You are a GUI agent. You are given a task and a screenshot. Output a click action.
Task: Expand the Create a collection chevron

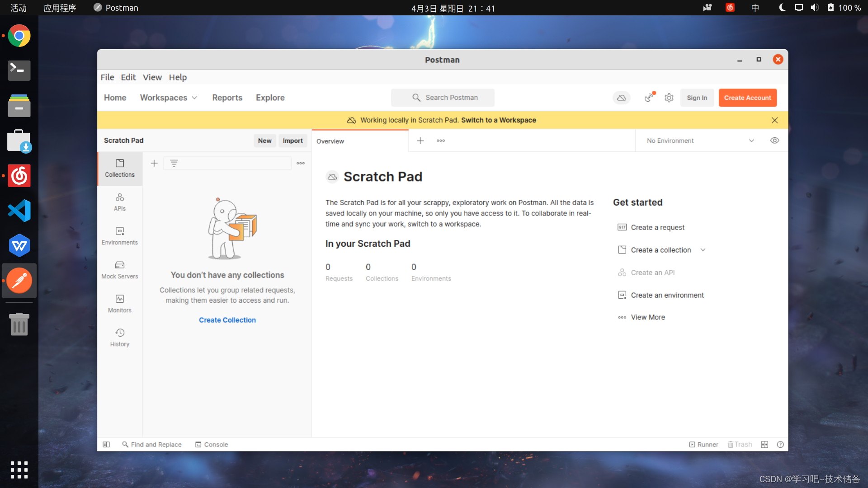[703, 250]
